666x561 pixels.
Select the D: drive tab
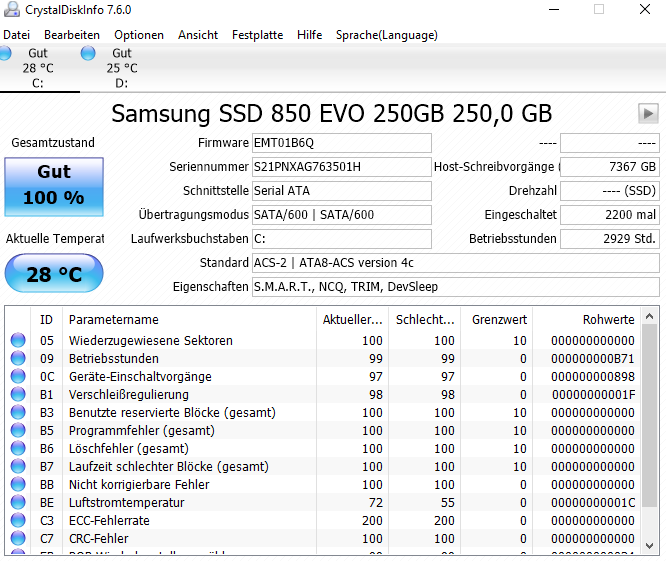pyautogui.click(x=122, y=68)
